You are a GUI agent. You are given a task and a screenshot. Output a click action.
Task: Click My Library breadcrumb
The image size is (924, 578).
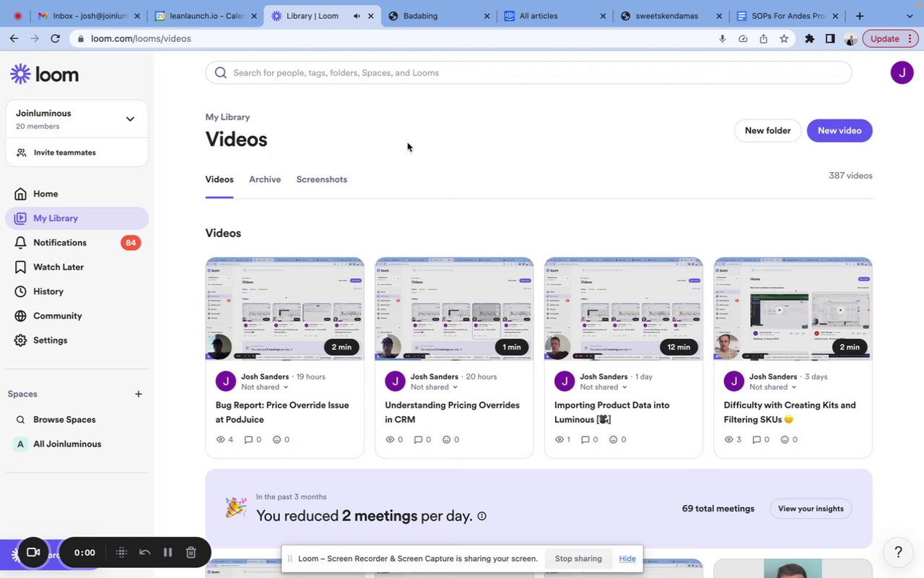[227, 117]
